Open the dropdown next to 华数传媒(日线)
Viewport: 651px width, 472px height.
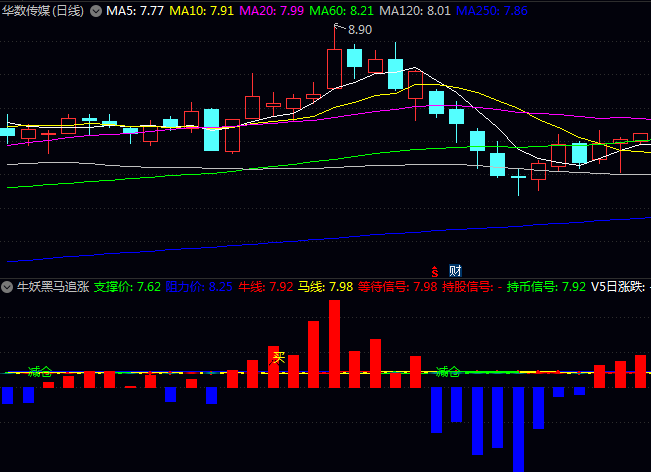[x=96, y=11]
